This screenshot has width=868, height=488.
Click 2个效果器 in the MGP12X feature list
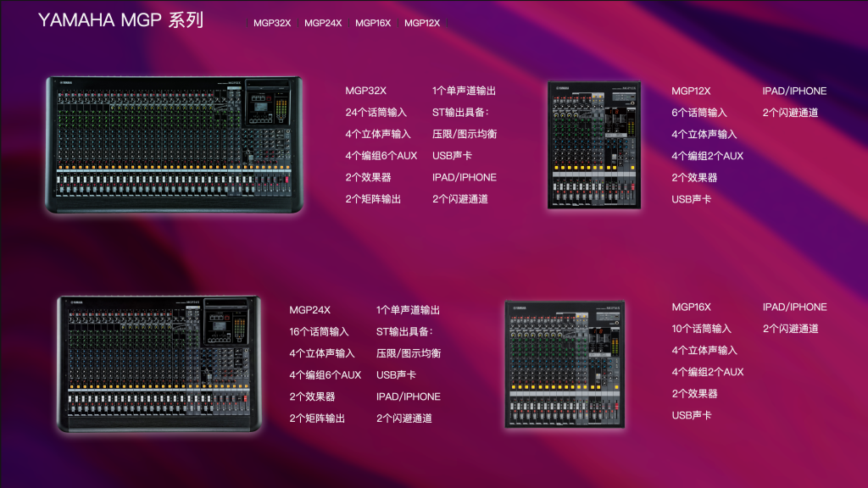click(695, 178)
